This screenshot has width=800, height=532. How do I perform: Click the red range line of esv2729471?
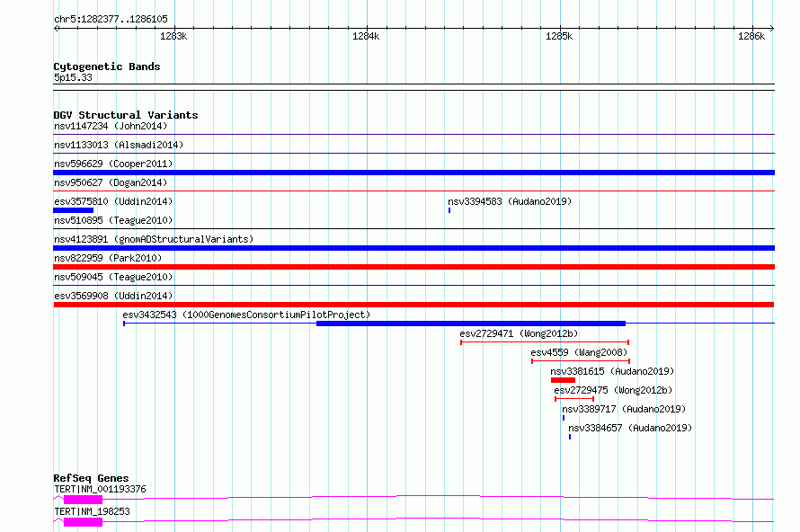pyautogui.click(x=545, y=342)
